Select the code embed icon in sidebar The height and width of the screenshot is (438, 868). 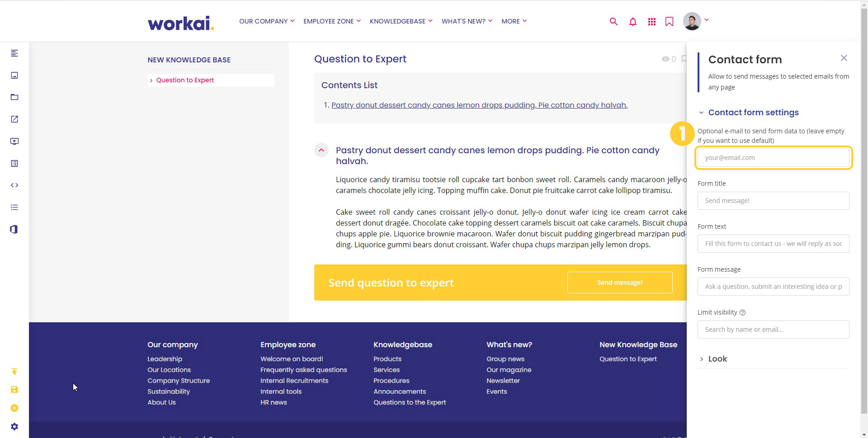pyautogui.click(x=14, y=185)
